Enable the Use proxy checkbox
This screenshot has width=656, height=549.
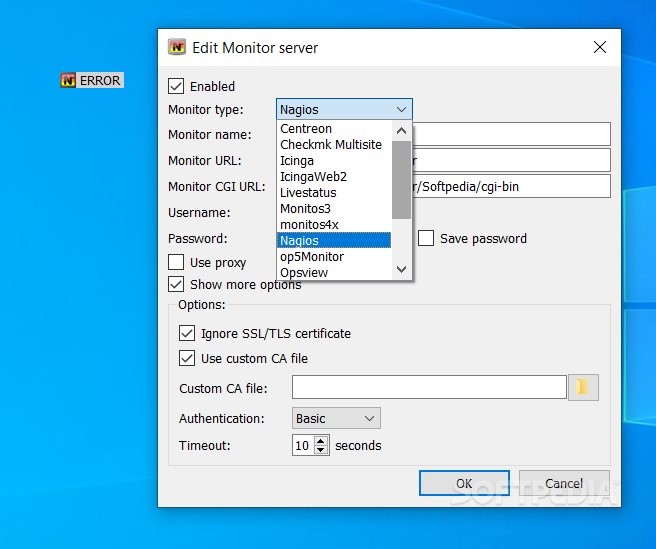pyautogui.click(x=176, y=262)
